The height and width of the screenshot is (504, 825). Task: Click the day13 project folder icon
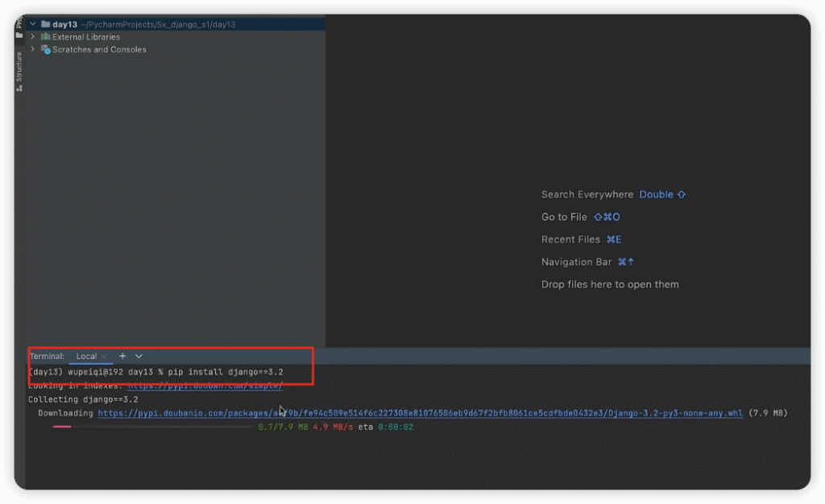[45, 24]
